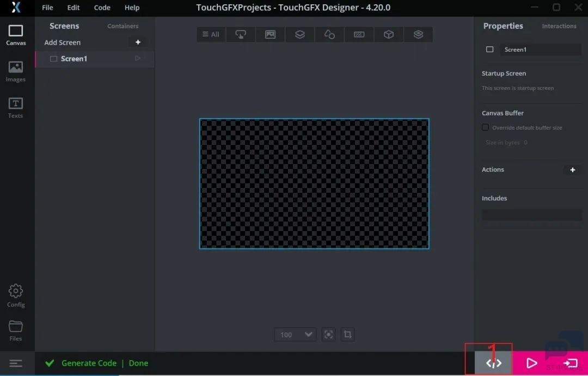Click the Add Screen label
Screen dimensions: 588x376
click(62, 43)
